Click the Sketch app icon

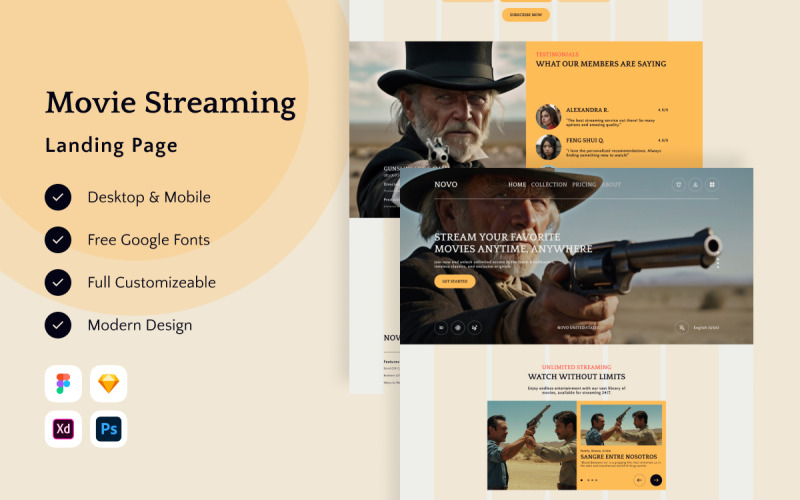(x=109, y=384)
